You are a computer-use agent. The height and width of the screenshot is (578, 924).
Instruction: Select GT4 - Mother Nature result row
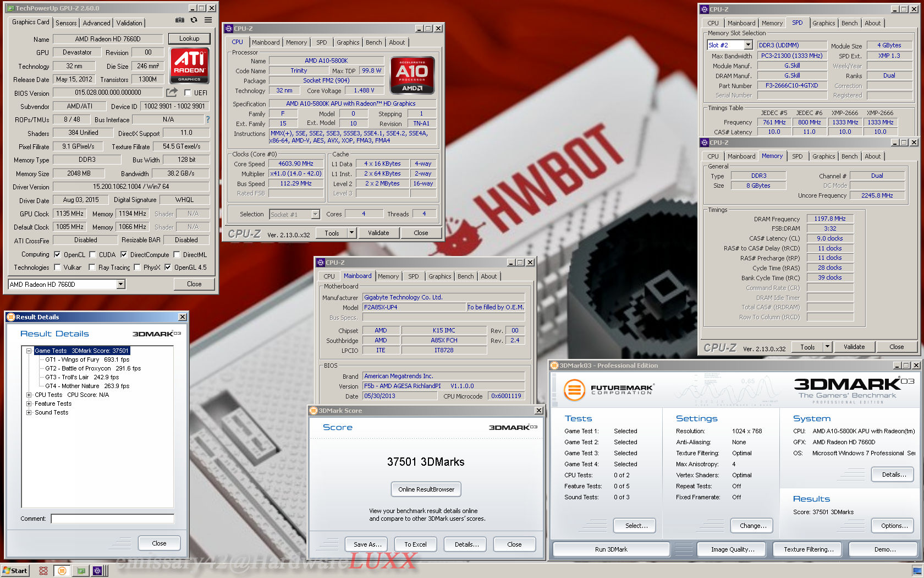[87, 386]
